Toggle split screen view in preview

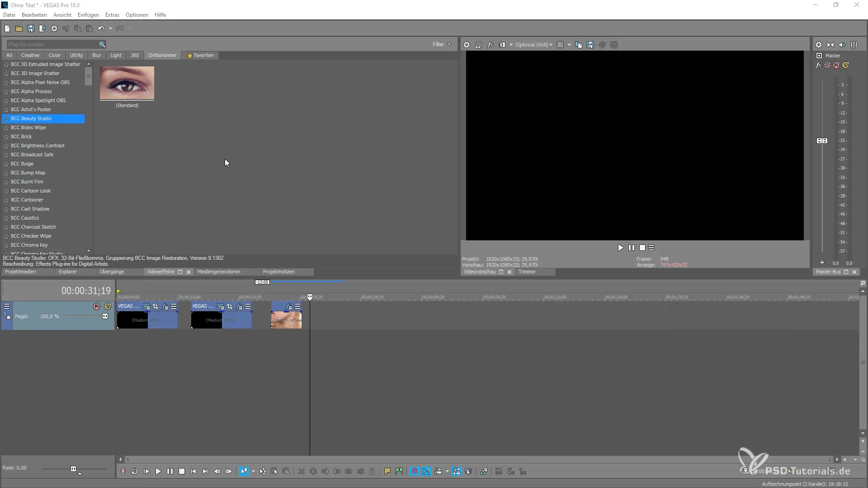[x=502, y=45]
